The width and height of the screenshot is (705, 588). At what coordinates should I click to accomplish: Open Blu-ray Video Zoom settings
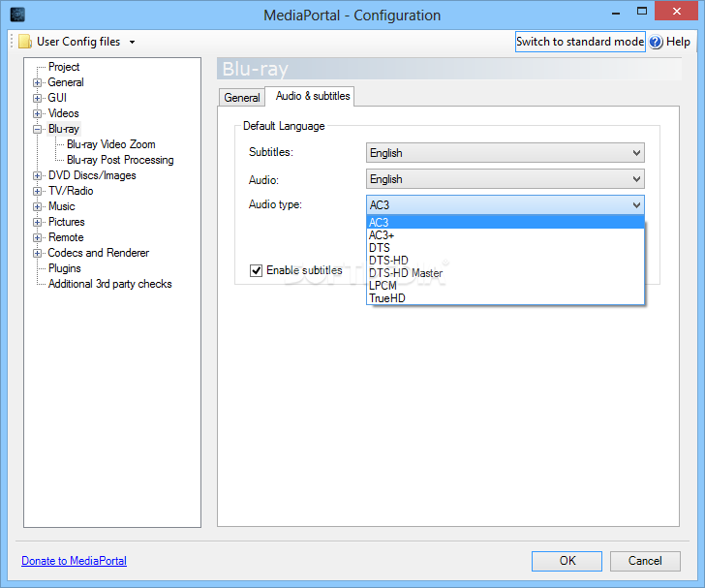coord(111,144)
